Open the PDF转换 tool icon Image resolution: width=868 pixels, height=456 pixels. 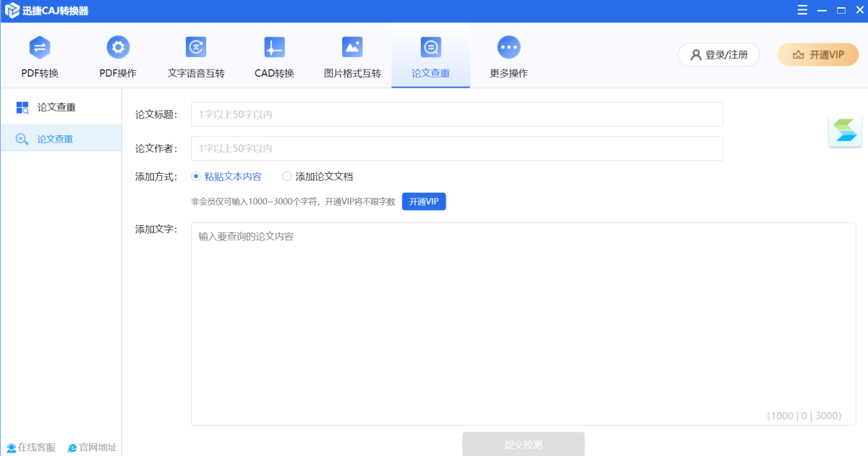point(40,48)
